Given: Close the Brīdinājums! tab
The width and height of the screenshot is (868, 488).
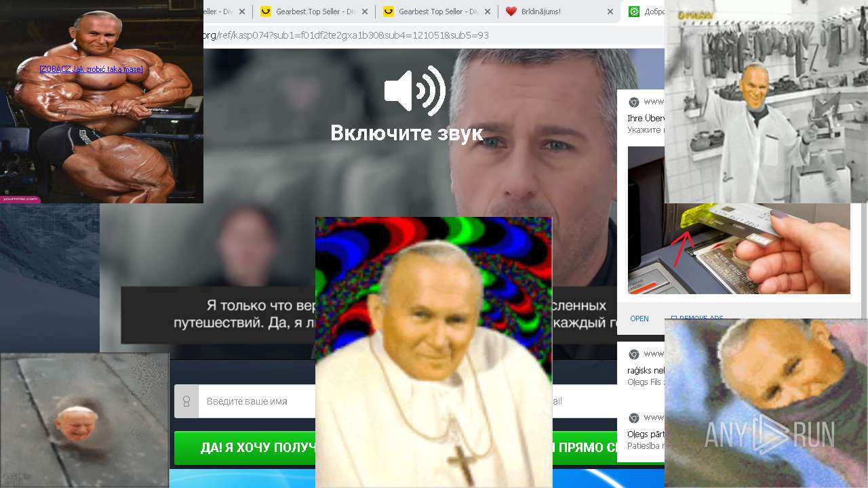Looking at the screenshot, I should (610, 12).
